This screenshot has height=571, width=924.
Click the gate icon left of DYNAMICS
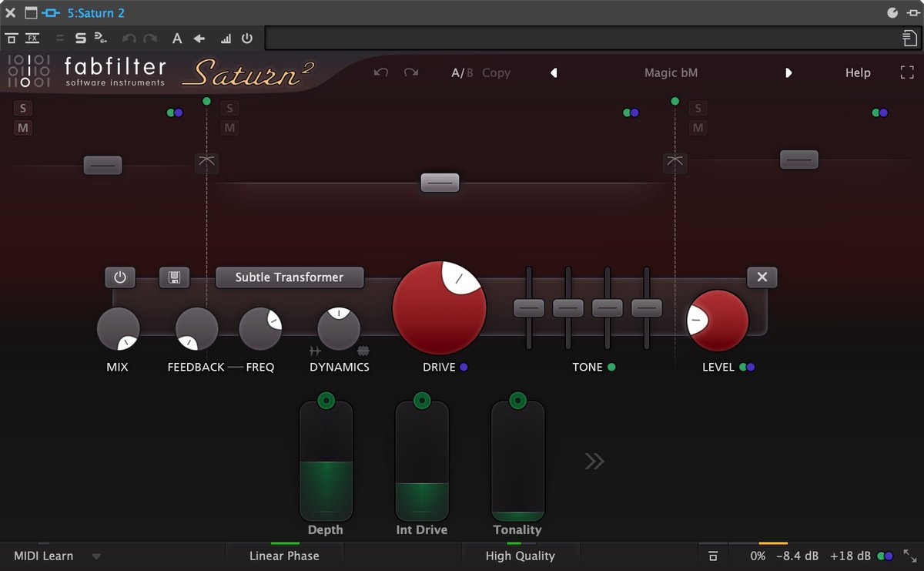point(314,351)
